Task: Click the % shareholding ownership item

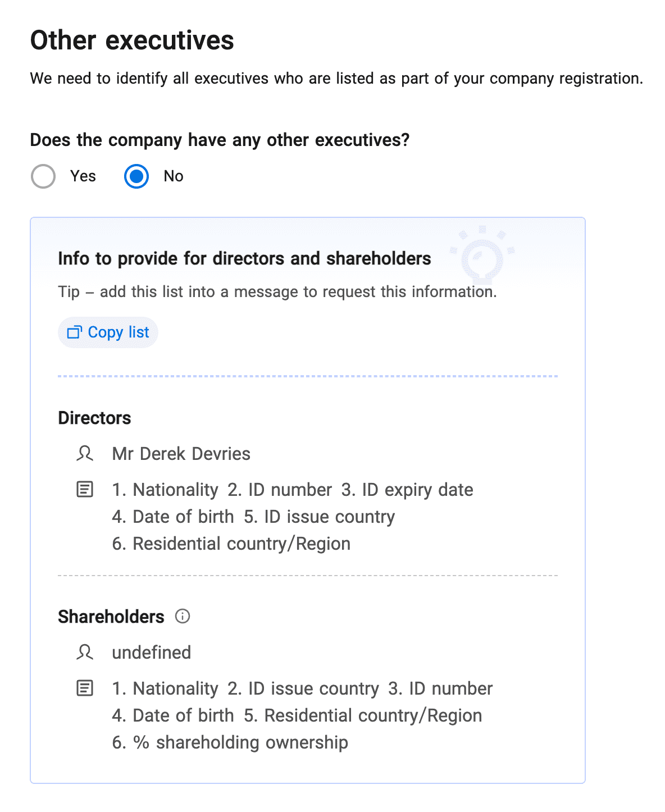Action: point(230,742)
